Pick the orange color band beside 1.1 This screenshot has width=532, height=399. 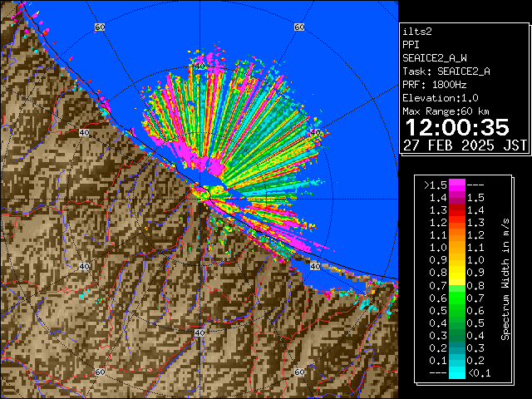click(457, 235)
